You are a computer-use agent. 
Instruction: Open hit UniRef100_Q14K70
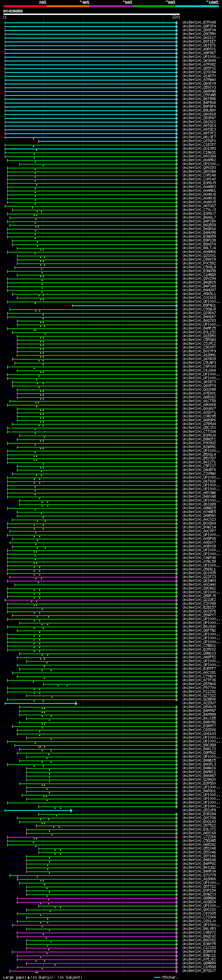click(x=199, y=76)
